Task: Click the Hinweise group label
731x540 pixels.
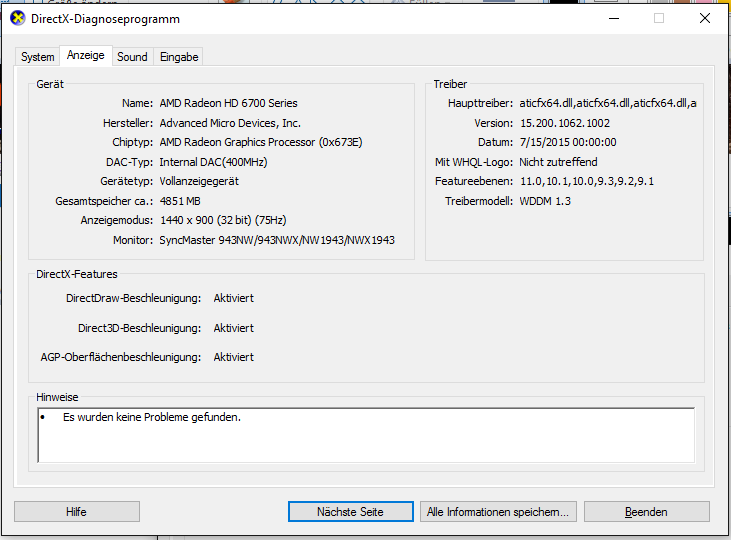Action: [x=57, y=397]
